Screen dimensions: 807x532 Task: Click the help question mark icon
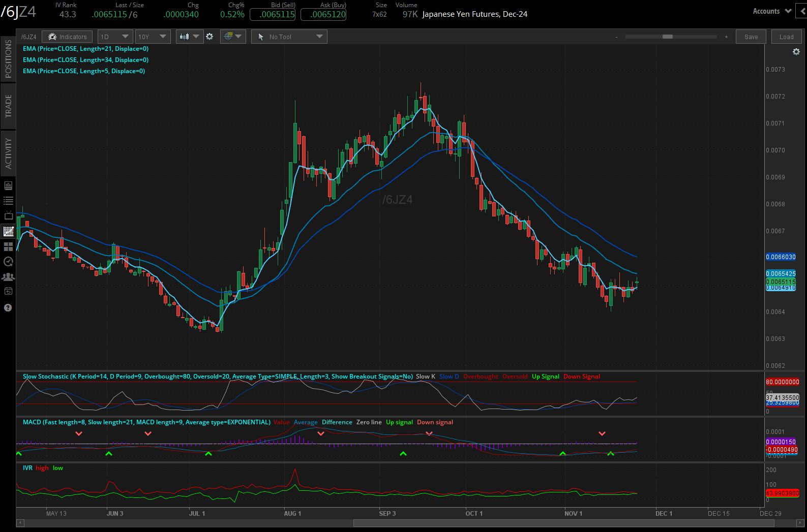tap(8, 308)
